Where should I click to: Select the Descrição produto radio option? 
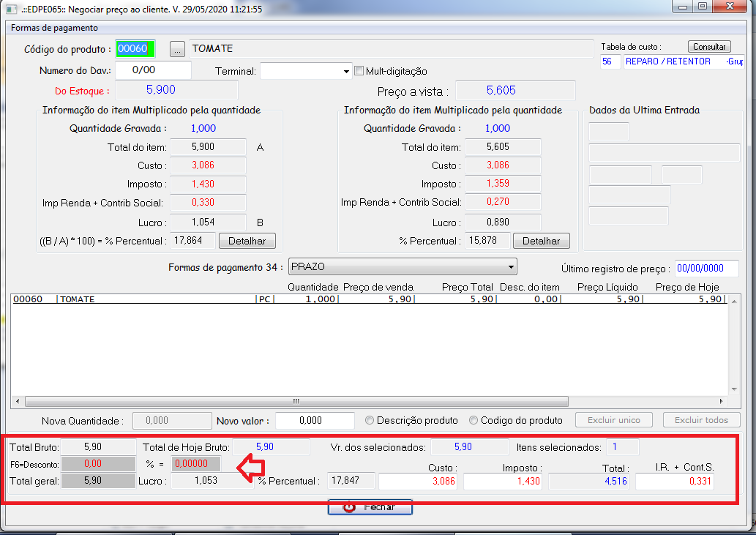coord(370,421)
